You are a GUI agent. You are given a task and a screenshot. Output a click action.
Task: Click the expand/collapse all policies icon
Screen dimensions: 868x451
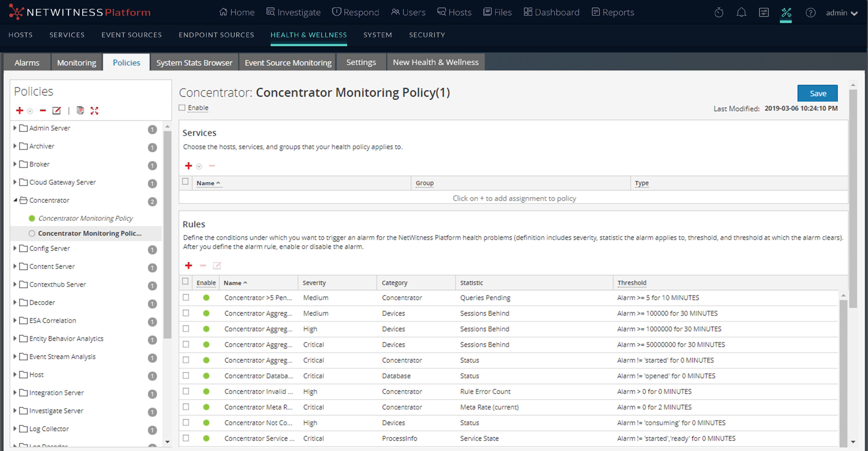[94, 110]
